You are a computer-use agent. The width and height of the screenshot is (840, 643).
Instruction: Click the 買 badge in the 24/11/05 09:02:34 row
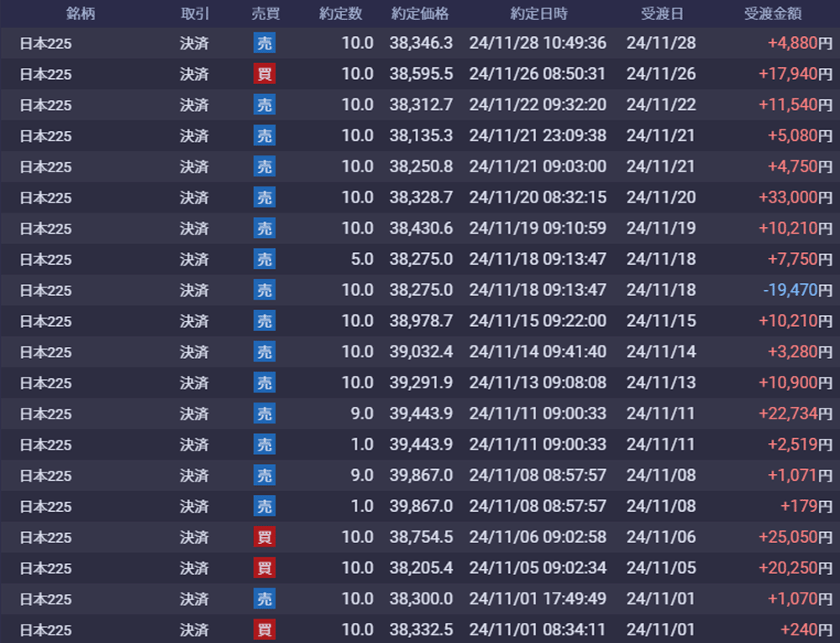[265, 568]
